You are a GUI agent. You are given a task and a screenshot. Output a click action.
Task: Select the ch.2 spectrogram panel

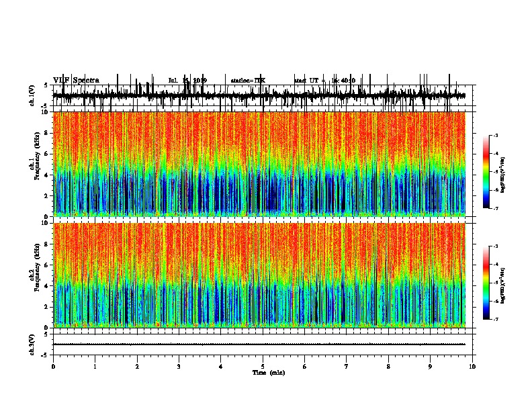(259, 275)
